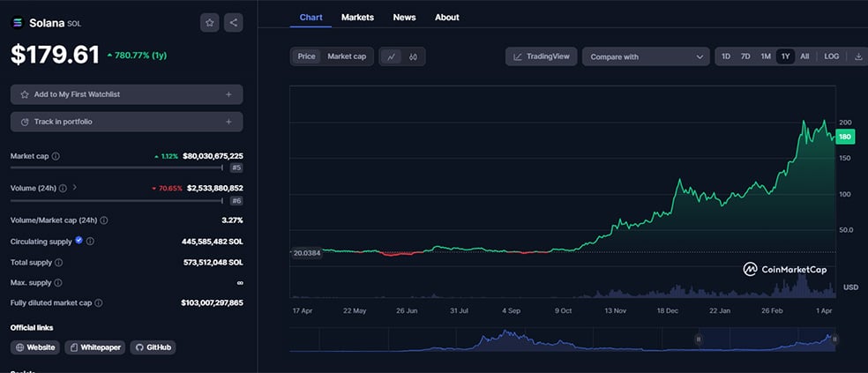The image size is (868, 373).
Task: Click the Solana logo icon
Action: point(18,23)
